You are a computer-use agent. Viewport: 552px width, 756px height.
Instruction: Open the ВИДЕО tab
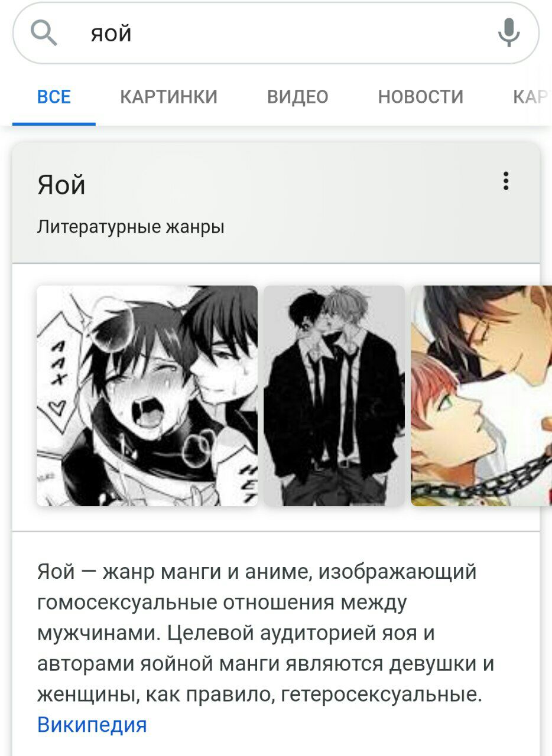click(x=298, y=97)
